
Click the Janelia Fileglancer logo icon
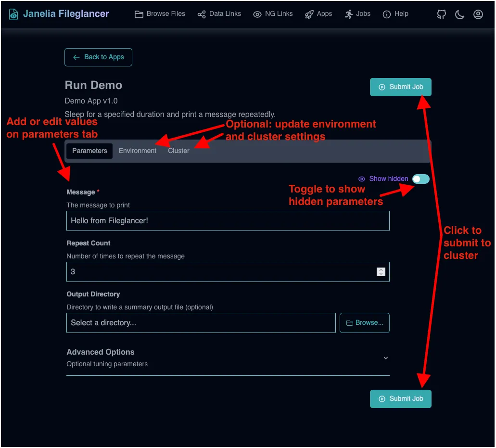click(x=14, y=13)
